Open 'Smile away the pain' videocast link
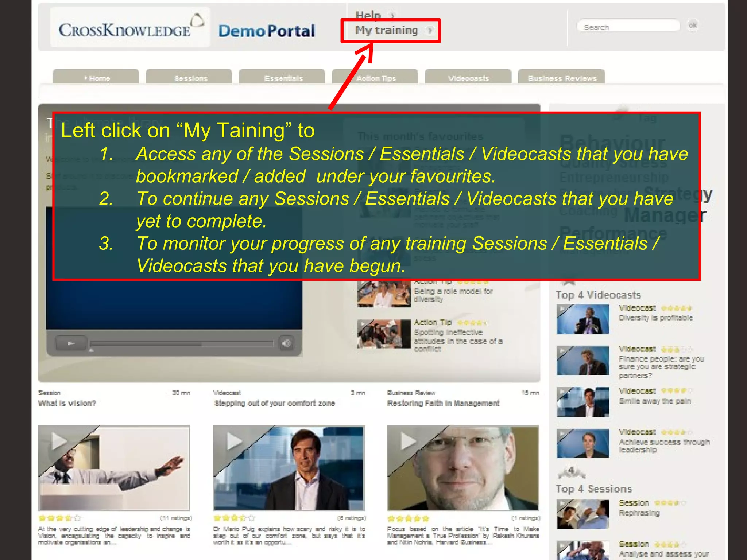Viewport: 747px width, 560px height. [x=655, y=401]
